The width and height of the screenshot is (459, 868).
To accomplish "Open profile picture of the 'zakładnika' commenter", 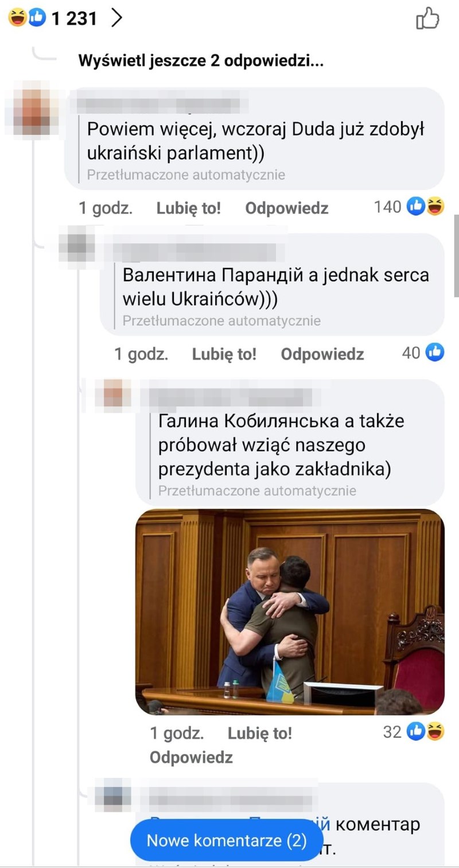I will (x=114, y=396).
